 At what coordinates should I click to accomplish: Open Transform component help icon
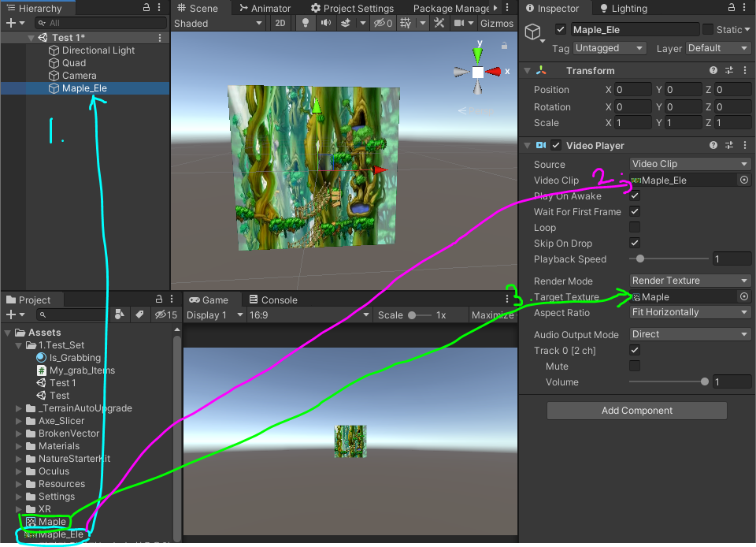click(713, 70)
